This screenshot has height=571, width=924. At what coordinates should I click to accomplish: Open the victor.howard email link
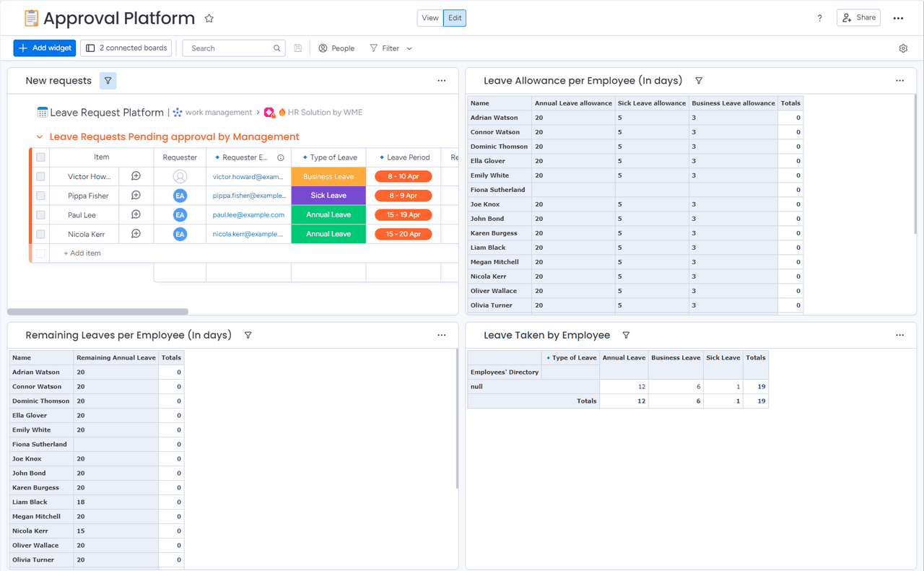pyautogui.click(x=248, y=176)
